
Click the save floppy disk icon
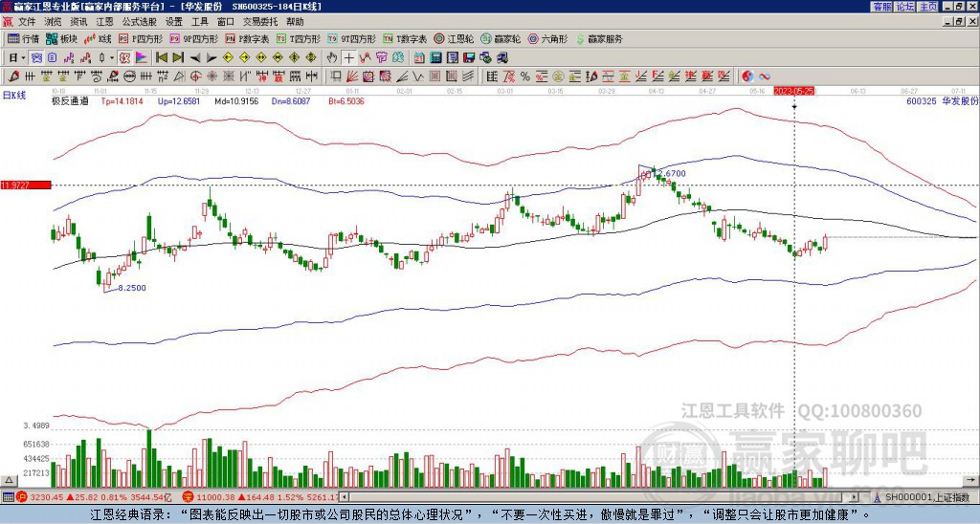tap(469, 58)
